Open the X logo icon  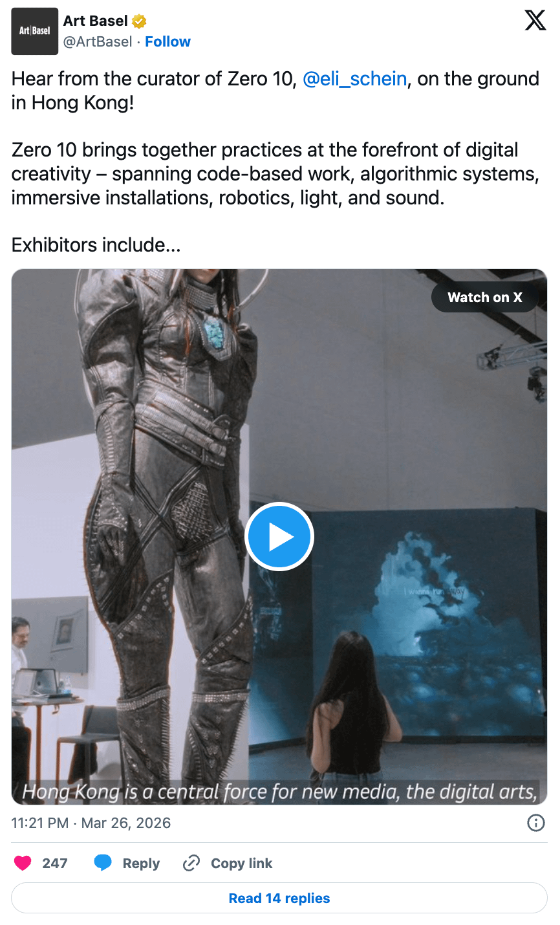535,20
